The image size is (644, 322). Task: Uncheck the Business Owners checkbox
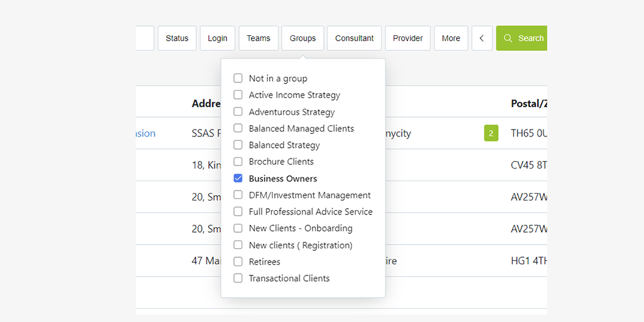[x=238, y=178]
